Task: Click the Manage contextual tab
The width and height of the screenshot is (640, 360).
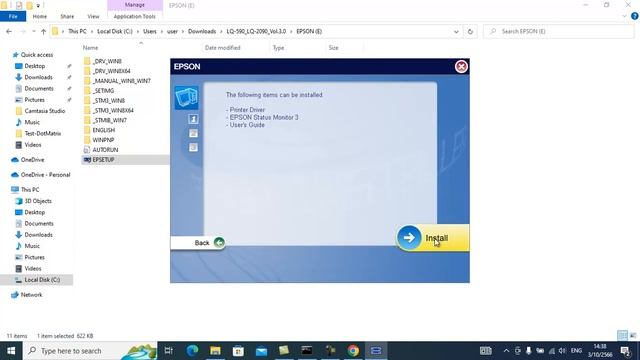Action: [135, 5]
